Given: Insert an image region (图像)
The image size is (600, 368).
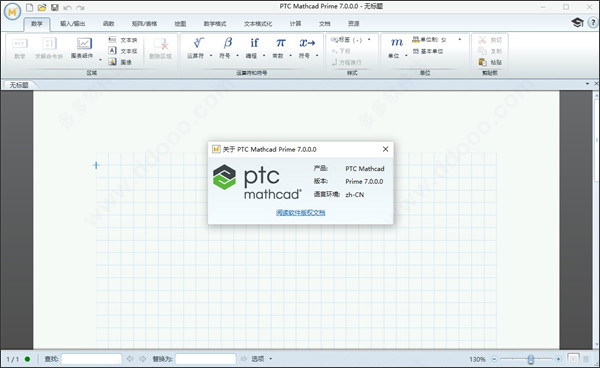Looking at the screenshot, I should click(120, 62).
